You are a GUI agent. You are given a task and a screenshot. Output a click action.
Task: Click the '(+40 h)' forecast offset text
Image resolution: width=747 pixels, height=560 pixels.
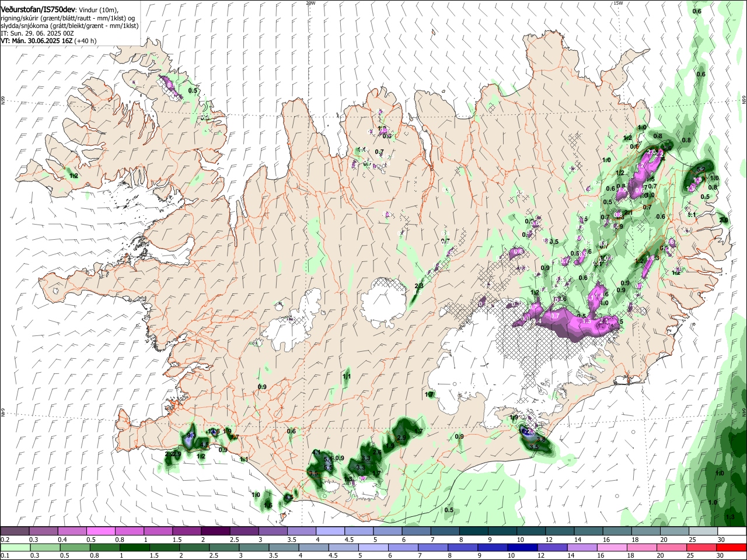point(85,41)
